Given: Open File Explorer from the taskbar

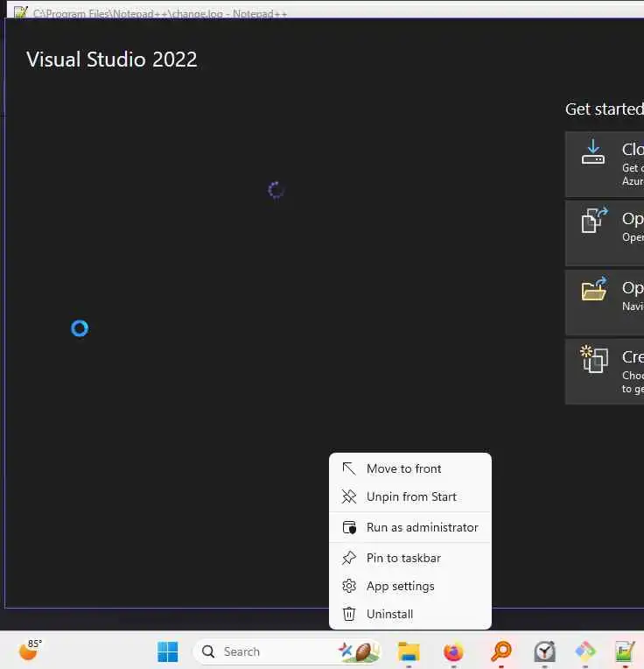Looking at the screenshot, I should tap(409, 651).
